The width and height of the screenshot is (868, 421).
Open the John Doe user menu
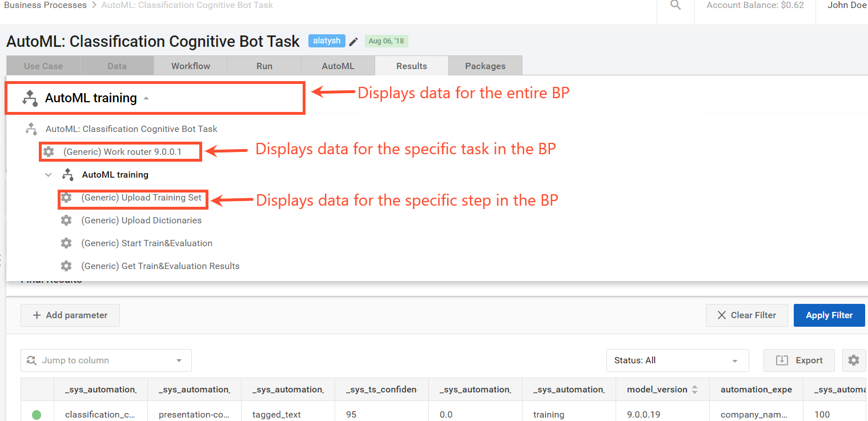(x=847, y=5)
